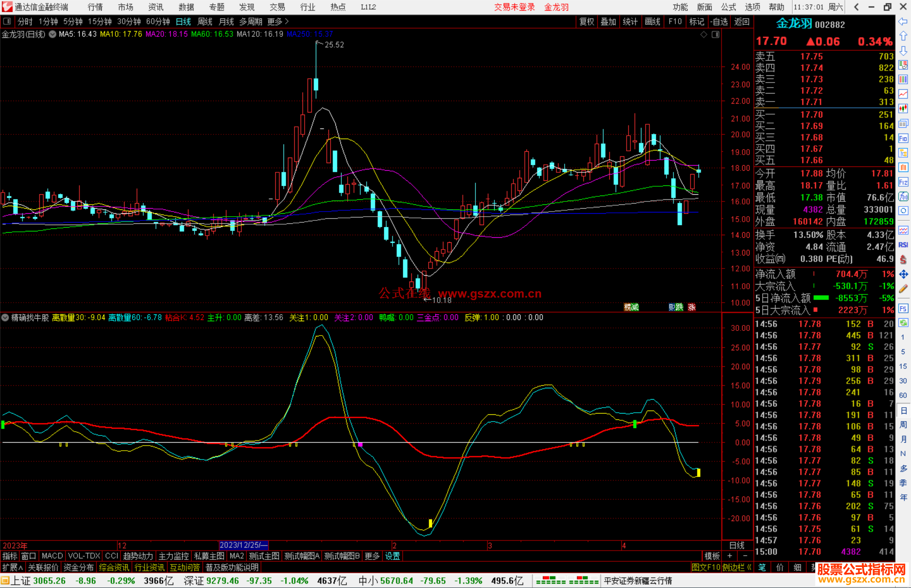Toggle the round icon beside 精确找牛股
The image size is (911, 588).
(5, 317)
